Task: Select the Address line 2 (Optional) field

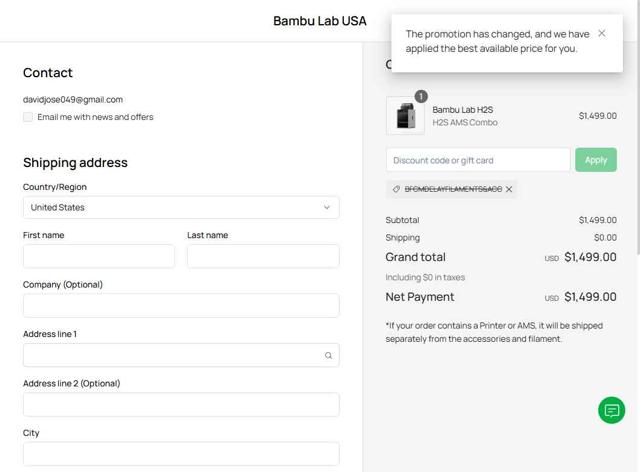Action: [181, 404]
